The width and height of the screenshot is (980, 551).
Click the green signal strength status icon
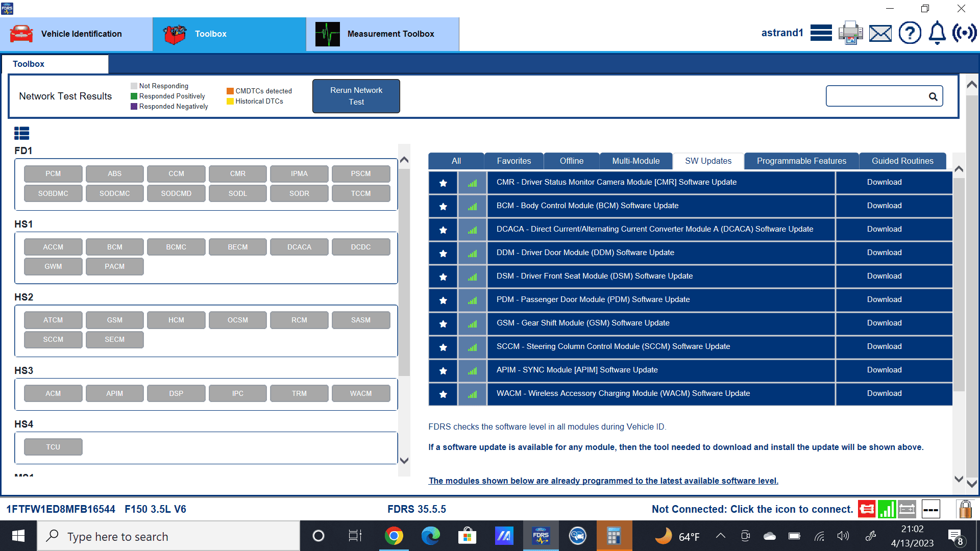click(887, 509)
